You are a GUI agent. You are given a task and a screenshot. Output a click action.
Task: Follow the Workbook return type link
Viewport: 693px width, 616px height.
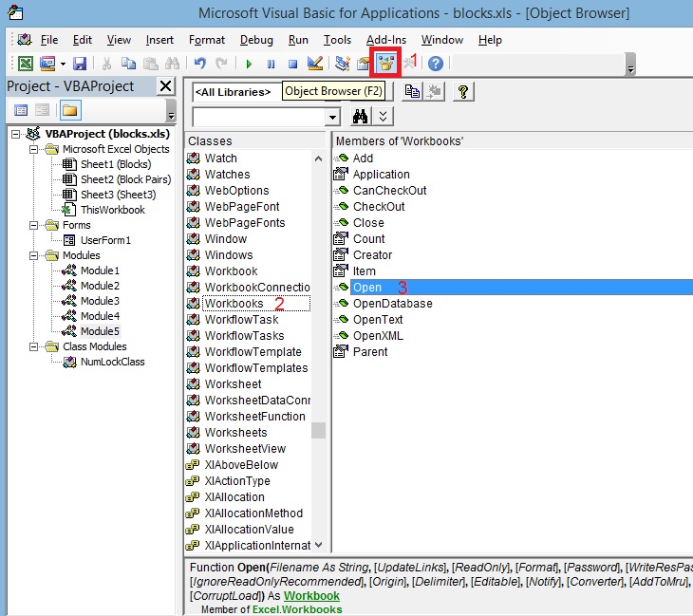click(311, 596)
